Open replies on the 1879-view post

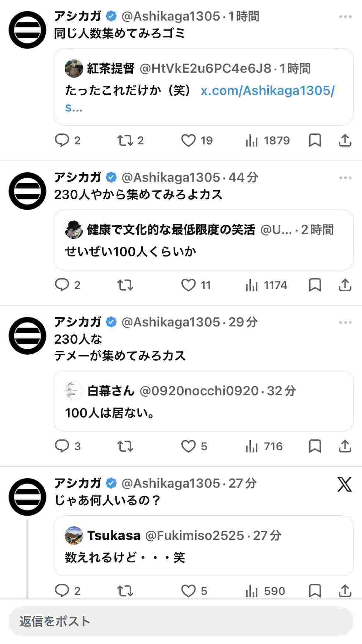click(62, 140)
